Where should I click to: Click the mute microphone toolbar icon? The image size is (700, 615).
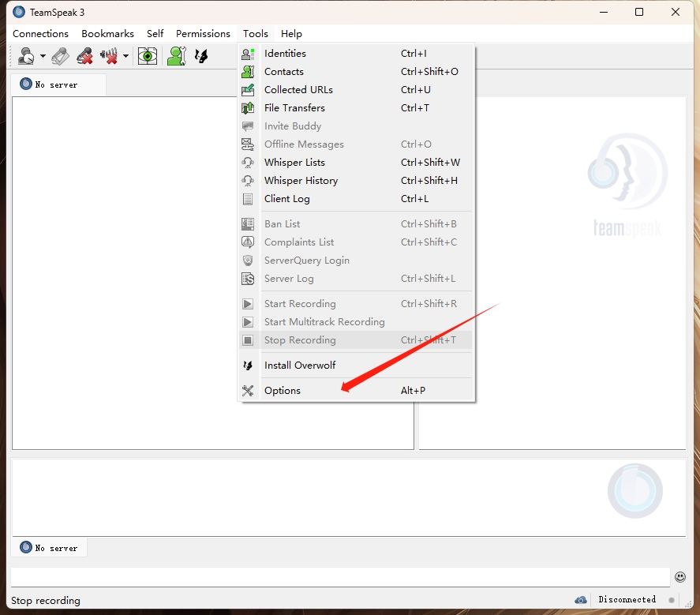(84, 56)
